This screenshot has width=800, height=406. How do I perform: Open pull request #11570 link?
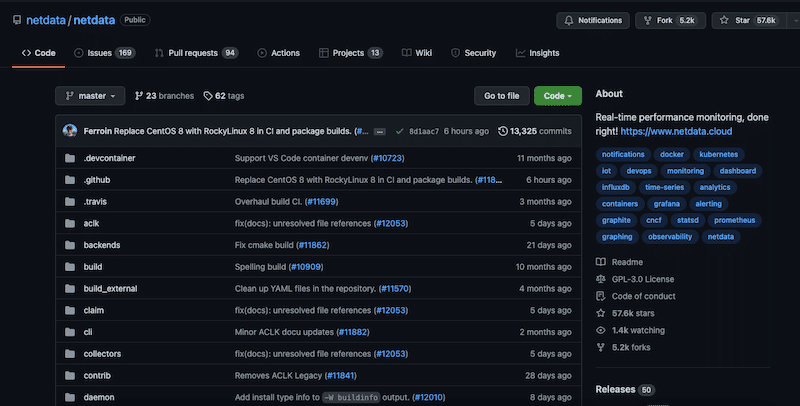coord(395,289)
